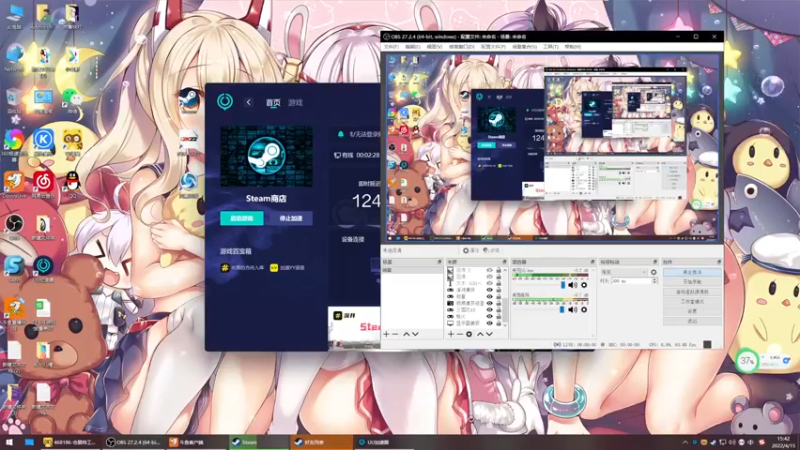Open the Windows Start button
Viewport: 800px width, 450px height.
click(9, 442)
